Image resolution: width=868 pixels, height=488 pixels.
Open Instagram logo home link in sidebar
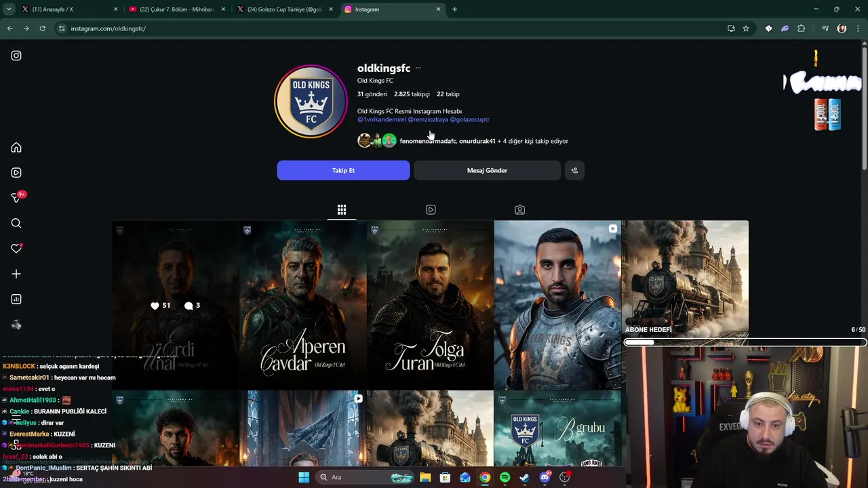point(16,56)
